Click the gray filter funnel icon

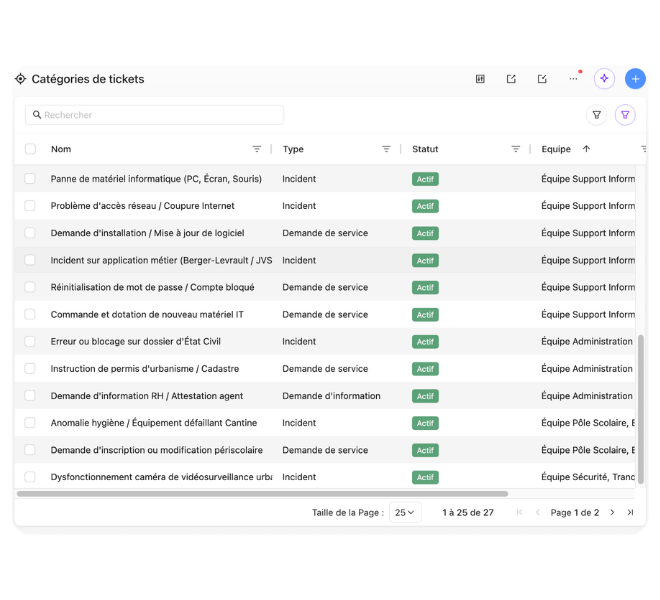click(x=596, y=115)
